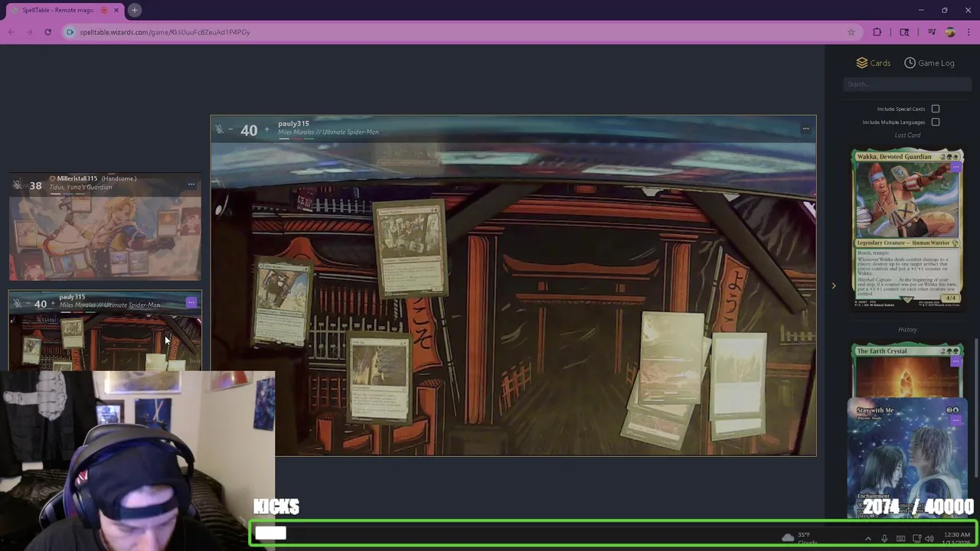Click the browser forward arrow
This screenshot has height=551, width=980.
click(x=29, y=32)
